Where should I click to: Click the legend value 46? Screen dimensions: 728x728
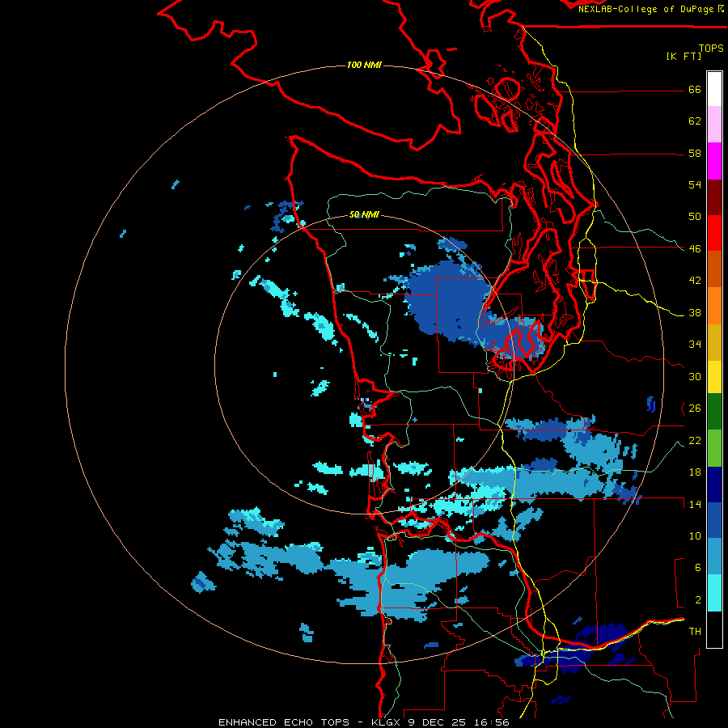click(695, 249)
